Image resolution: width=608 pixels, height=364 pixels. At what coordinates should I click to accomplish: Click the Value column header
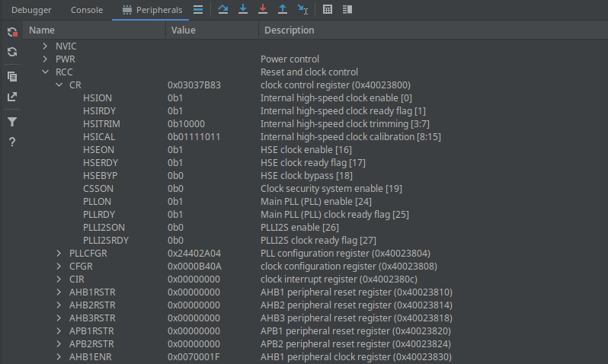coord(184,30)
